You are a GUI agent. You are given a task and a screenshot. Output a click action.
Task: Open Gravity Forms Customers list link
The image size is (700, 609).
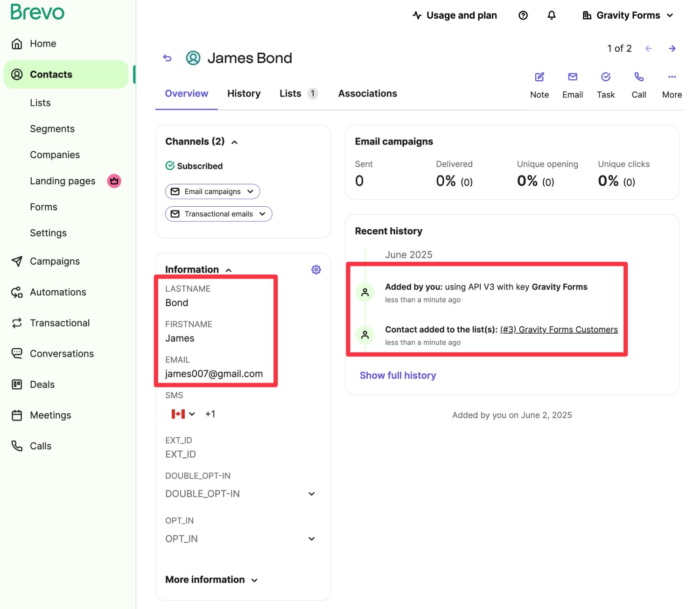click(559, 329)
